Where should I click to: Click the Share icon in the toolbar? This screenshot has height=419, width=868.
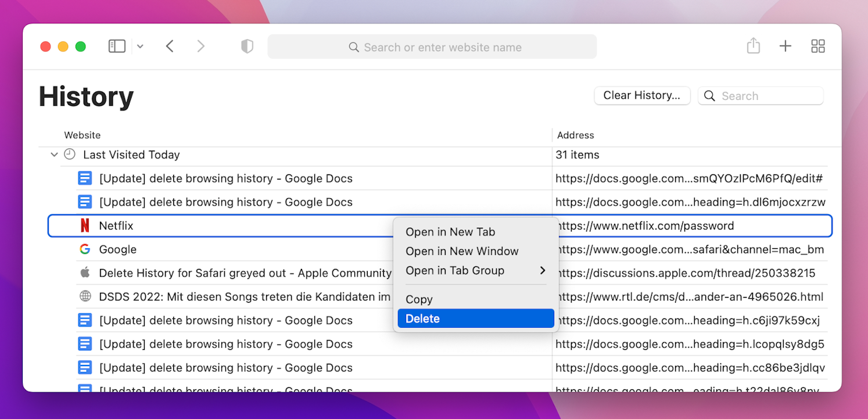click(754, 45)
